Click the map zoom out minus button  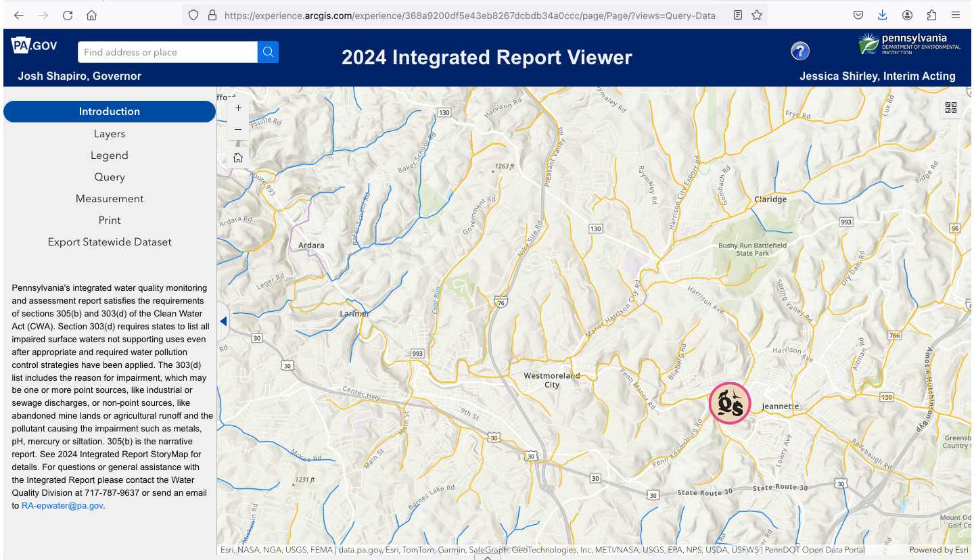pos(238,129)
